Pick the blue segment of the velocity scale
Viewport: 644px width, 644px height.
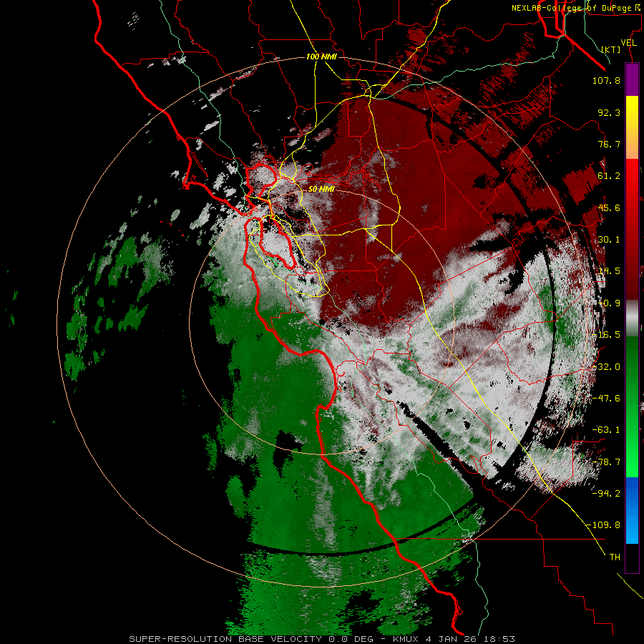coord(632,510)
